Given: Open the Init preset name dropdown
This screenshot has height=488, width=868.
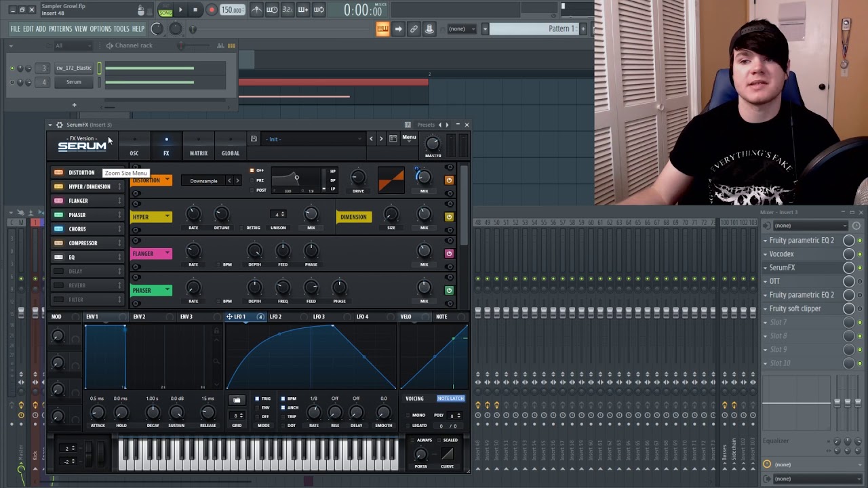Looking at the screenshot, I should [313, 139].
